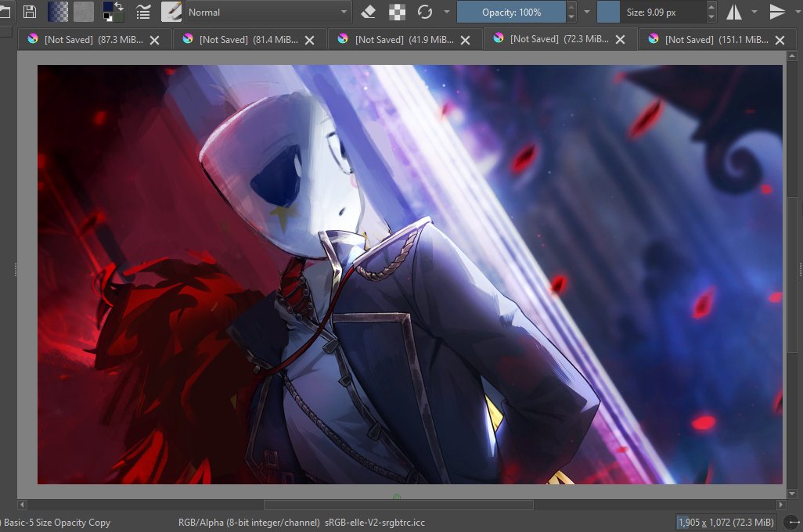The width and height of the screenshot is (803, 532).
Task: Click the Opacity 100% slider
Action: [511, 12]
